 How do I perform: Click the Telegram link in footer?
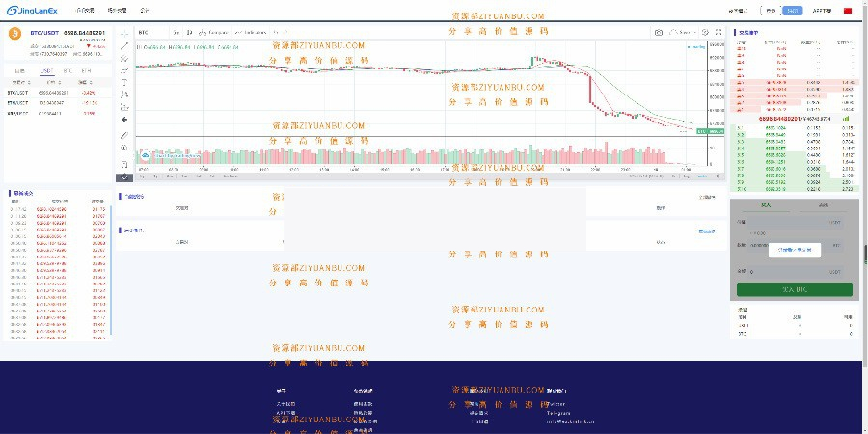coord(559,413)
